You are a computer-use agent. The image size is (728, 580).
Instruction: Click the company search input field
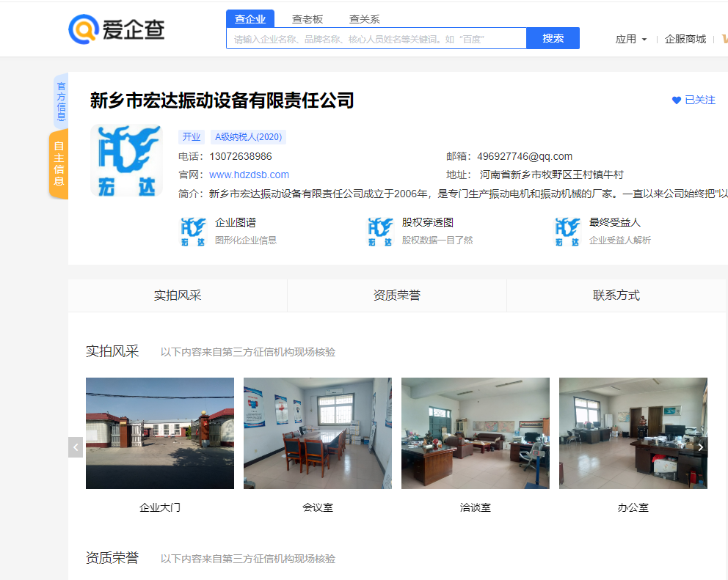376,39
